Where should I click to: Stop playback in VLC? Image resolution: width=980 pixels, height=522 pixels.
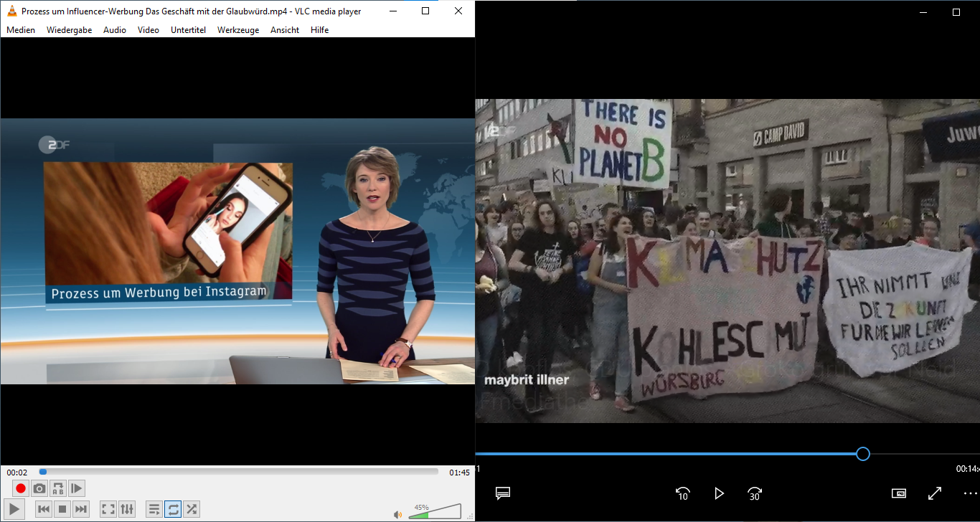62,509
